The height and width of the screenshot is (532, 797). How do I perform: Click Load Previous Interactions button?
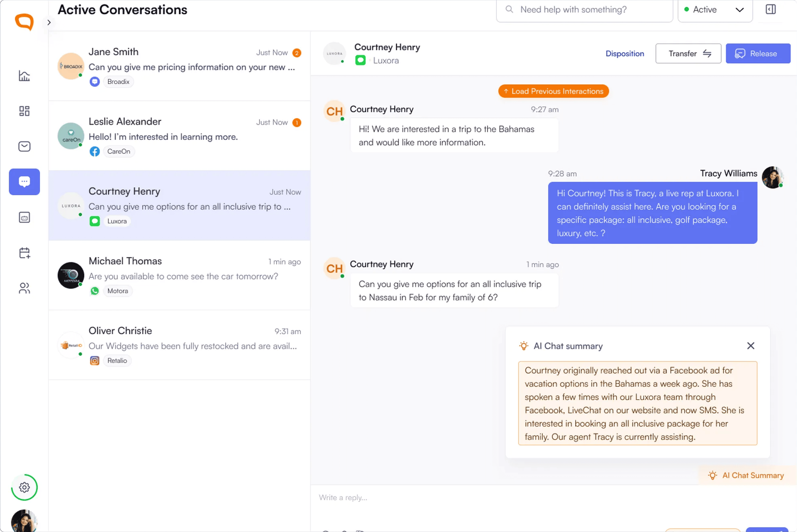click(x=553, y=91)
